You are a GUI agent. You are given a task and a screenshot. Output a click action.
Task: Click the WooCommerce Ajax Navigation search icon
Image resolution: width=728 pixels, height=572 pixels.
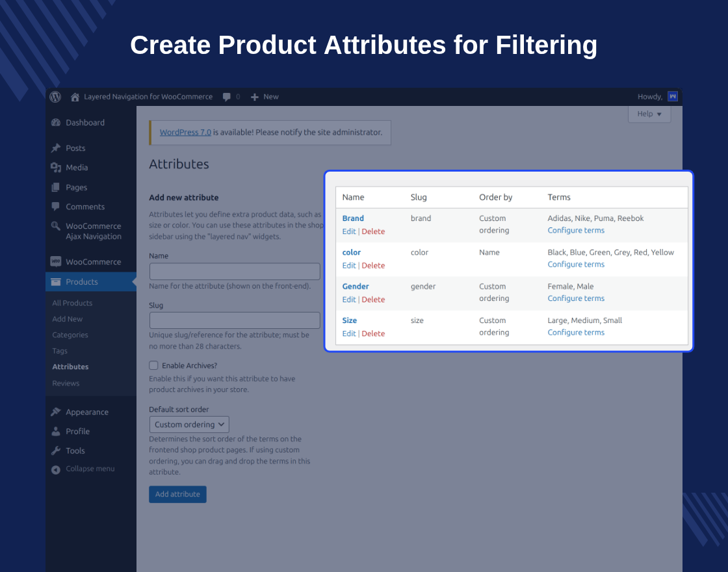coord(56,226)
